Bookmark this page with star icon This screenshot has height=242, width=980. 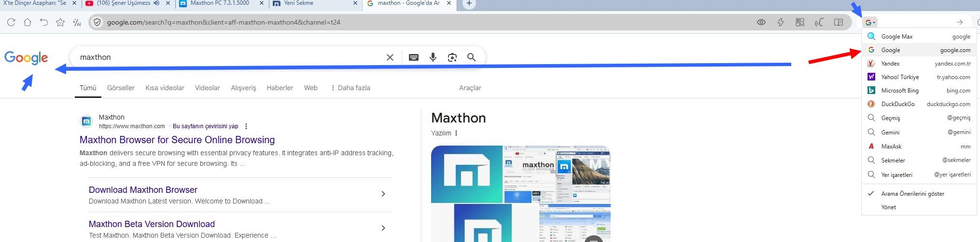(x=60, y=22)
